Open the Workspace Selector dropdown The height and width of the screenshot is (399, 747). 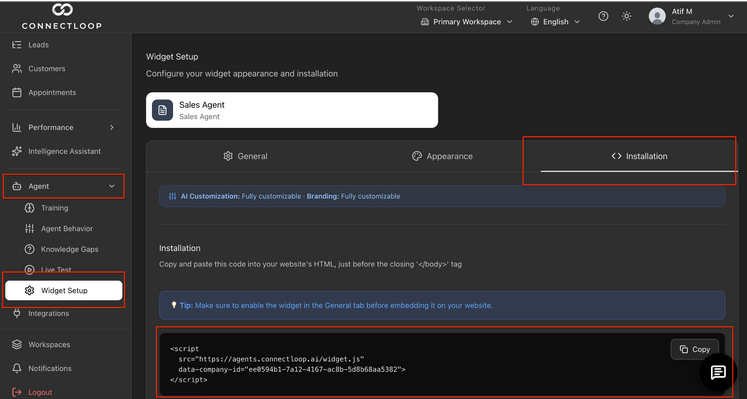[x=466, y=22]
